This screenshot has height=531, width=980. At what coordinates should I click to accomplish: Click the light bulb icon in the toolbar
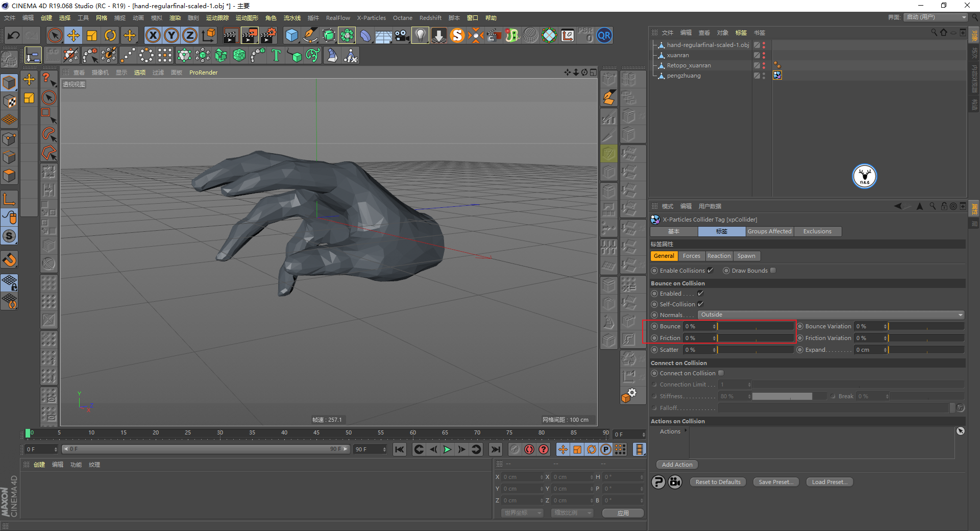420,35
